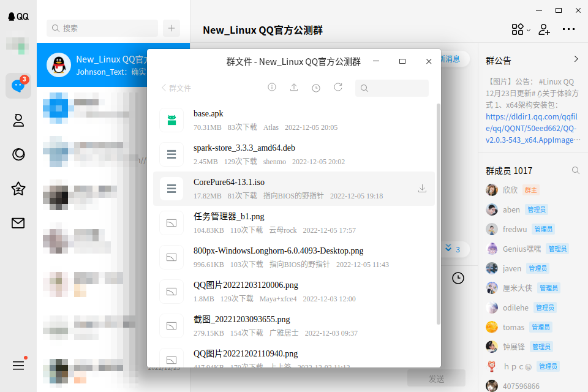Screen dimensions: 588x392
Task: Open the New_Linux QQ conversation with Johnson_Text preview
Action: coord(92,65)
